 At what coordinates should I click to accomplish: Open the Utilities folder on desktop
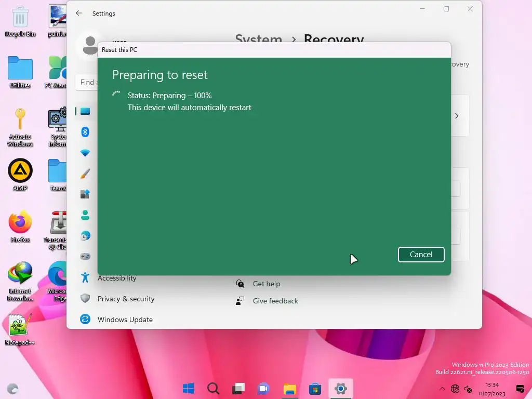(20, 72)
